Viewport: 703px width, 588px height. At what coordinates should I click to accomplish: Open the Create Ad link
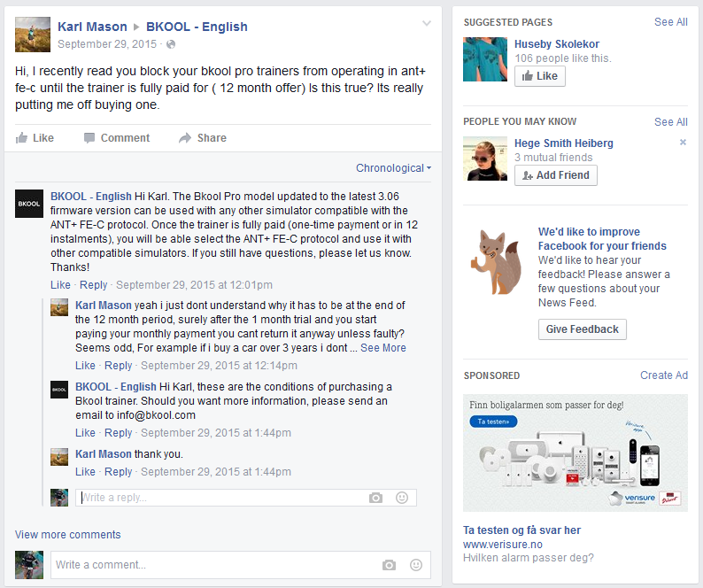tap(664, 375)
